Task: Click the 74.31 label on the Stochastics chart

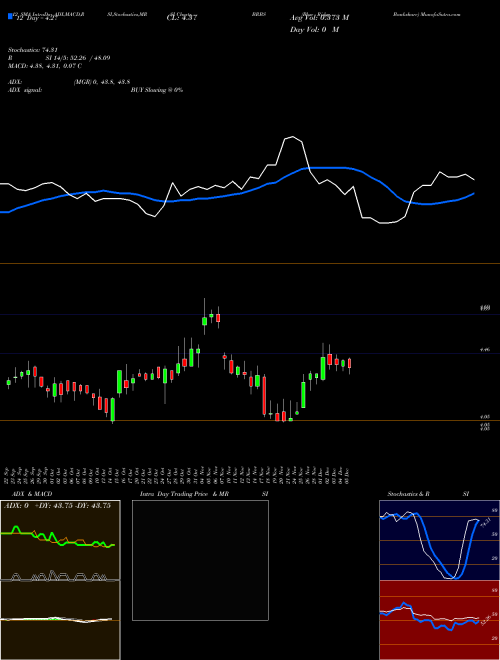Action: [484, 524]
